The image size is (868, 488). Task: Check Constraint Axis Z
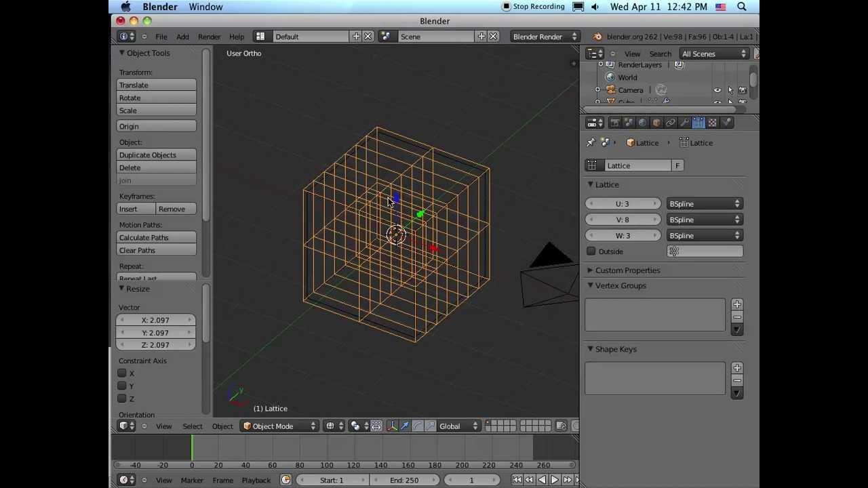pos(122,399)
